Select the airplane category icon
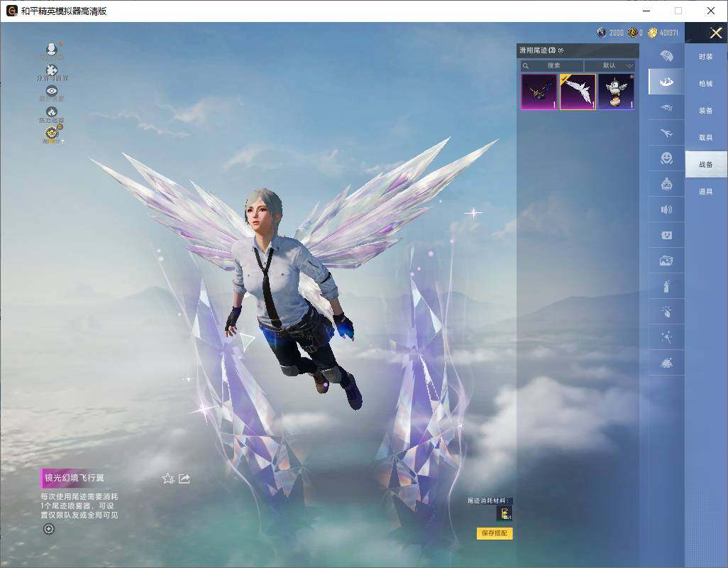 pos(667,133)
